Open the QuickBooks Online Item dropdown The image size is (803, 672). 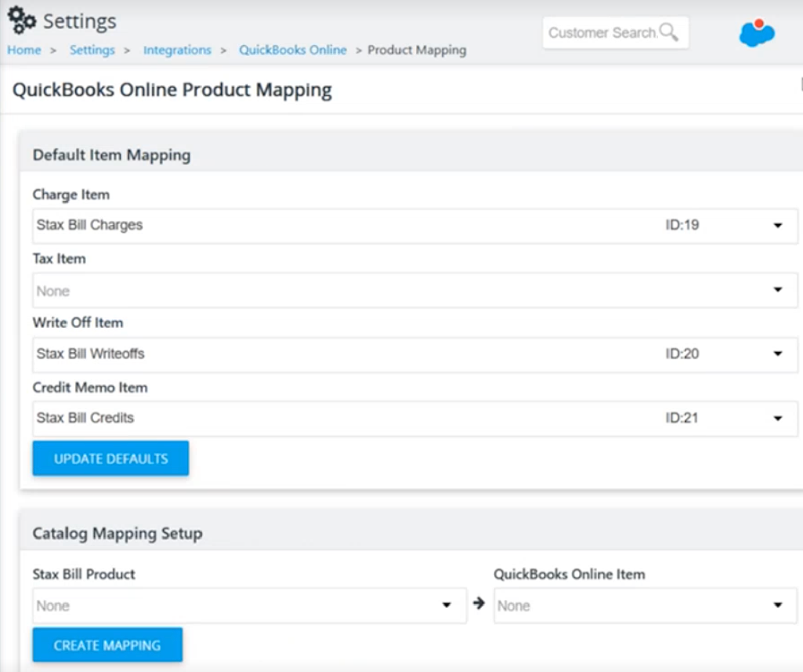click(645, 606)
